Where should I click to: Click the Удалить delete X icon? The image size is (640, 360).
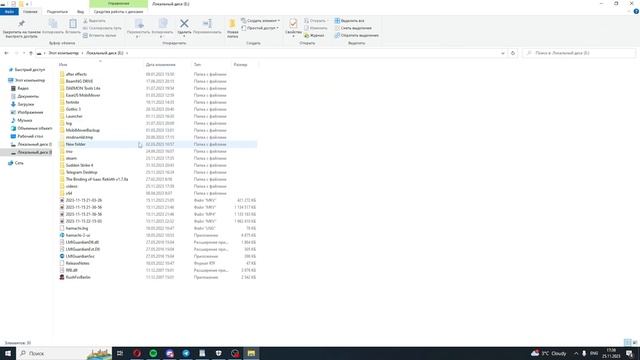coord(184,24)
